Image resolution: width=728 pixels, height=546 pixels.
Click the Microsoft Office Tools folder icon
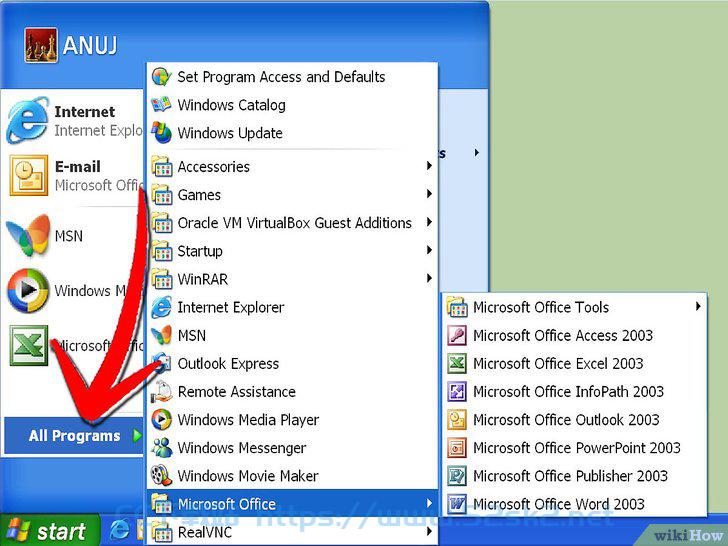tap(457, 307)
